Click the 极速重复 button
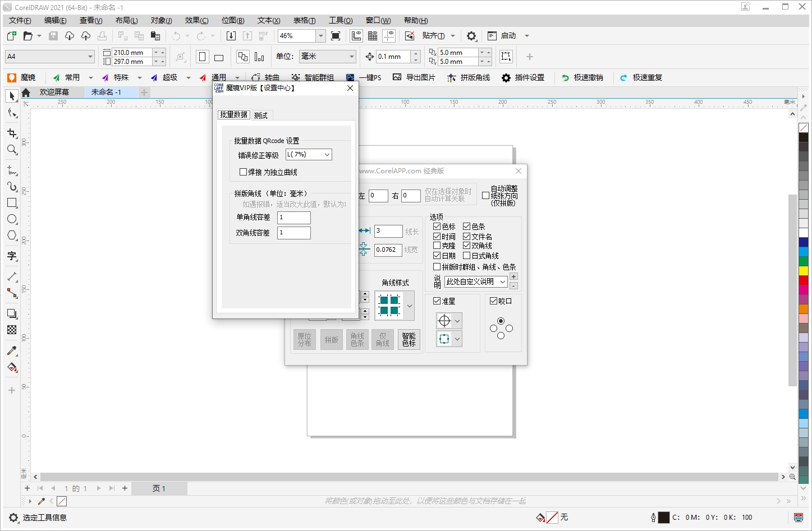Viewport: 812px width, 531px height. tap(641, 78)
